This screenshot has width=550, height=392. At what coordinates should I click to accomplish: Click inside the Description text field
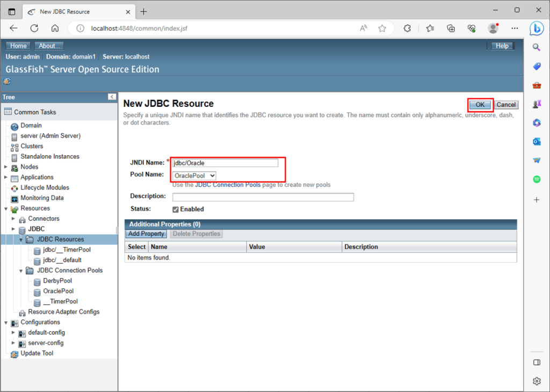(x=263, y=197)
